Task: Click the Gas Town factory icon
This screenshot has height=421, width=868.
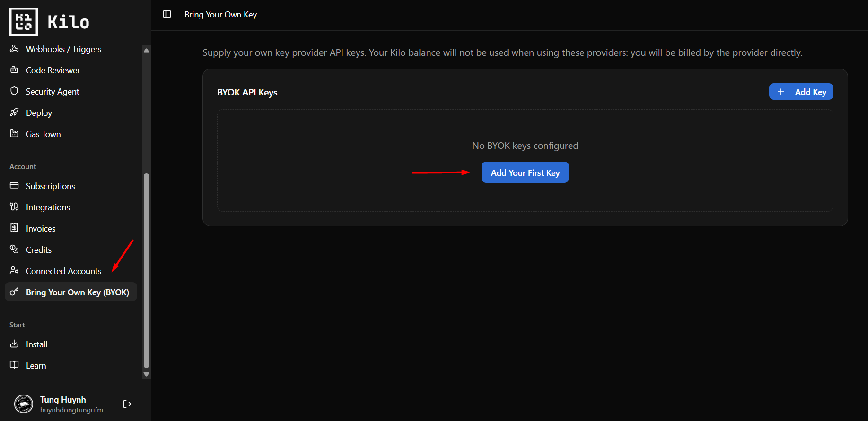Action: tap(14, 134)
